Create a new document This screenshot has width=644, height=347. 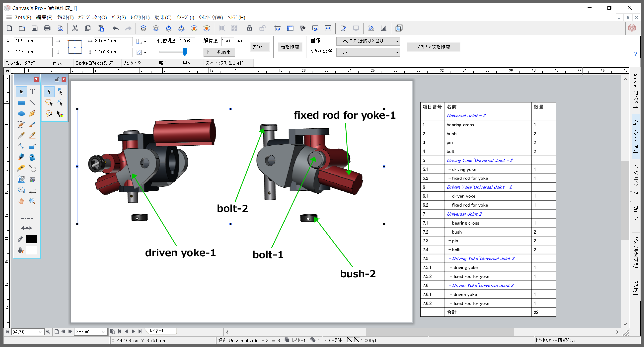pos(10,28)
